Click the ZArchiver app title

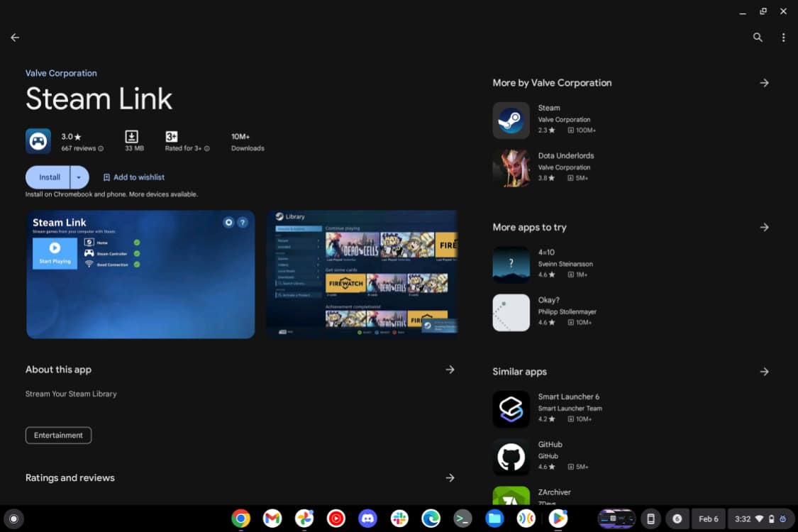[x=554, y=492]
